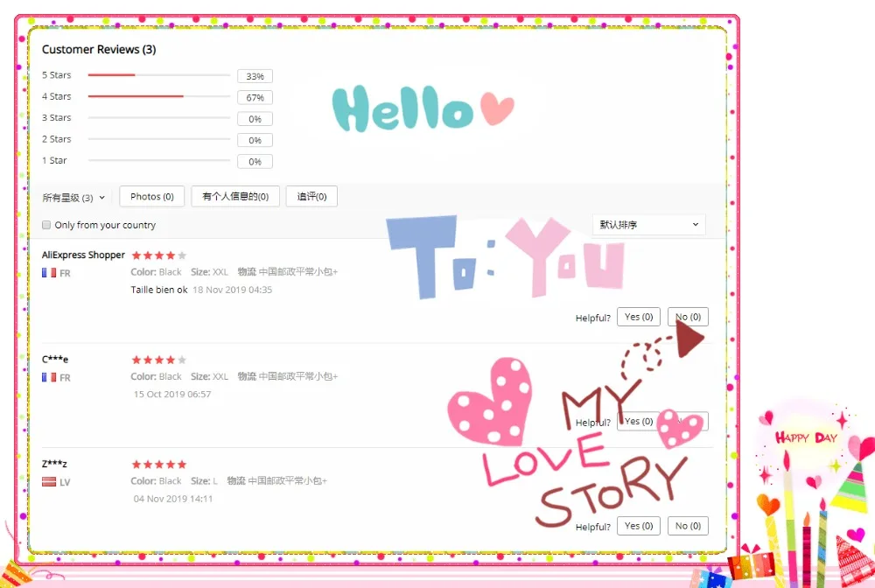Image resolution: width=875 pixels, height=588 pixels.
Task: Click the date '04 Nov 2019 14:11'
Action: point(173,498)
